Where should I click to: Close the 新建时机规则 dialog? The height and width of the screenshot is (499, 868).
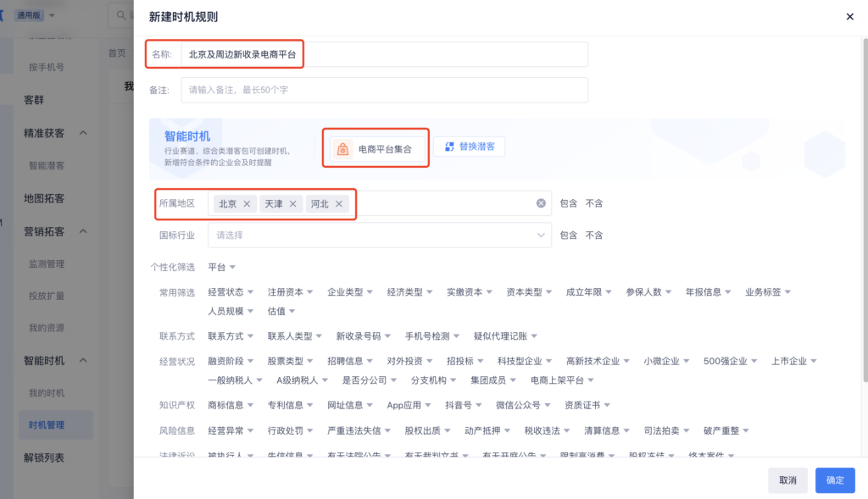pyautogui.click(x=849, y=16)
